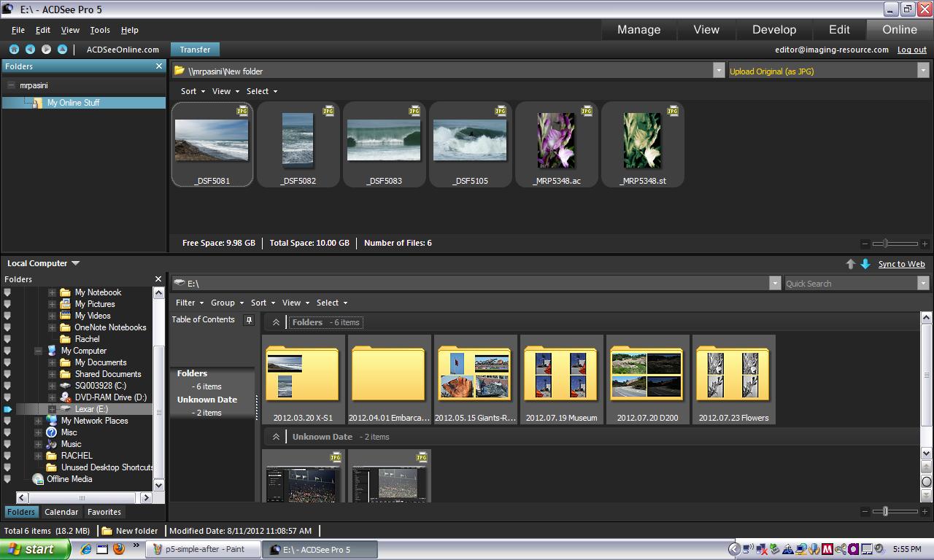Click the Home button in the online toolbar
The image size is (934, 560).
coord(14,50)
